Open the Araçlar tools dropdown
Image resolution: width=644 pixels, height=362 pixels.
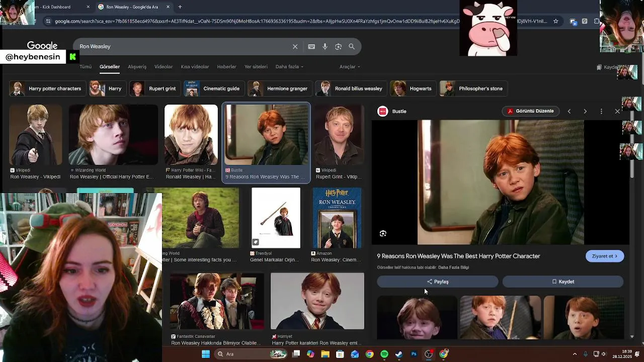pyautogui.click(x=350, y=66)
